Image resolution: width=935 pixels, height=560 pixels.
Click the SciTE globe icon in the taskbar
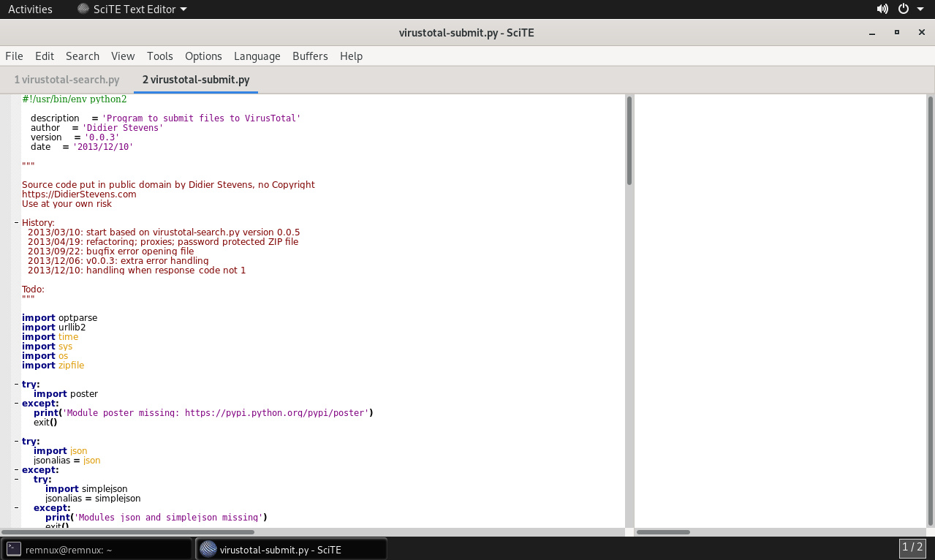[x=208, y=549]
